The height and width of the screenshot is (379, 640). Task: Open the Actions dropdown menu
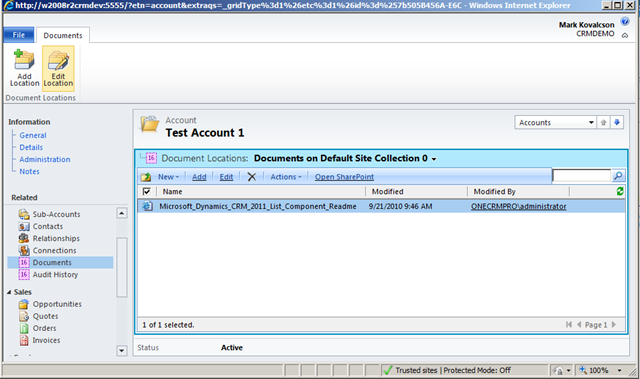click(286, 177)
